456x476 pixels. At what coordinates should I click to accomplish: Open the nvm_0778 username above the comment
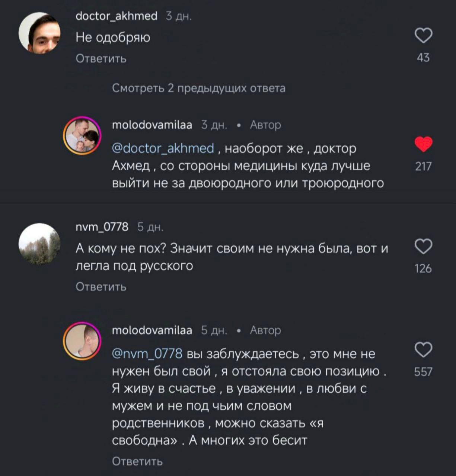(102, 226)
